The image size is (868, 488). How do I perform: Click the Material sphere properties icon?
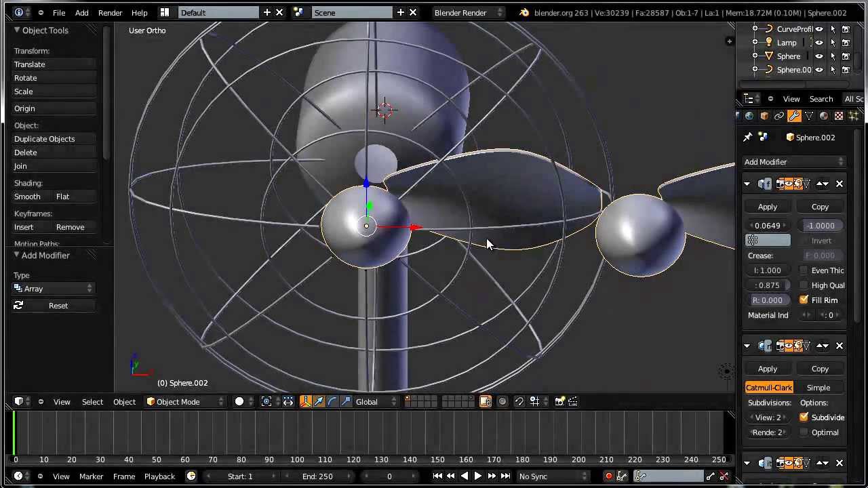pyautogui.click(x=824, y=116)
